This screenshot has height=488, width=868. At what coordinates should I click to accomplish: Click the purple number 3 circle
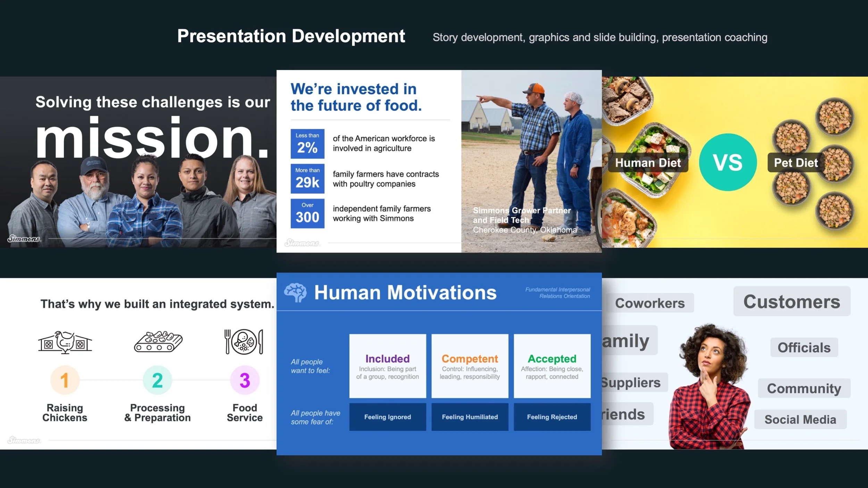coord(245,380)
